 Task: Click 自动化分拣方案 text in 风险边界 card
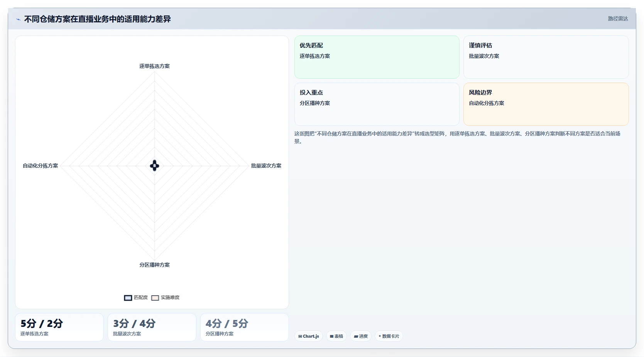487,103
